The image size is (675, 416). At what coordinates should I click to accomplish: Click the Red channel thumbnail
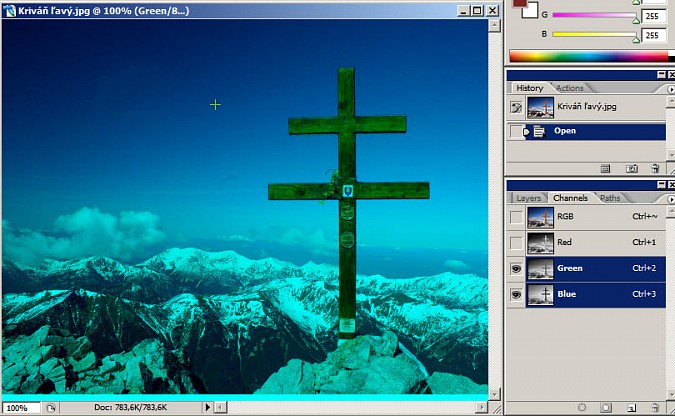point(540,243)
